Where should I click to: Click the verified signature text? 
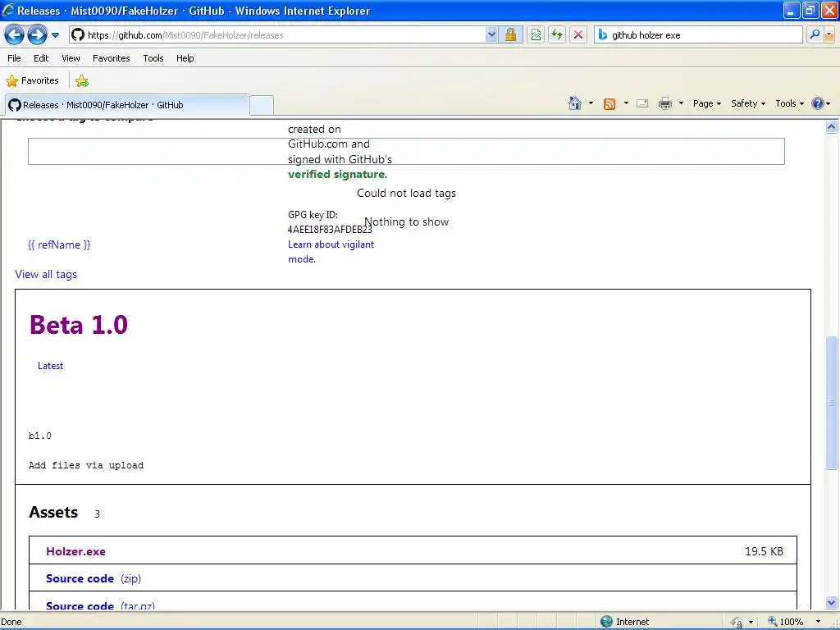(x=336, y=174)
